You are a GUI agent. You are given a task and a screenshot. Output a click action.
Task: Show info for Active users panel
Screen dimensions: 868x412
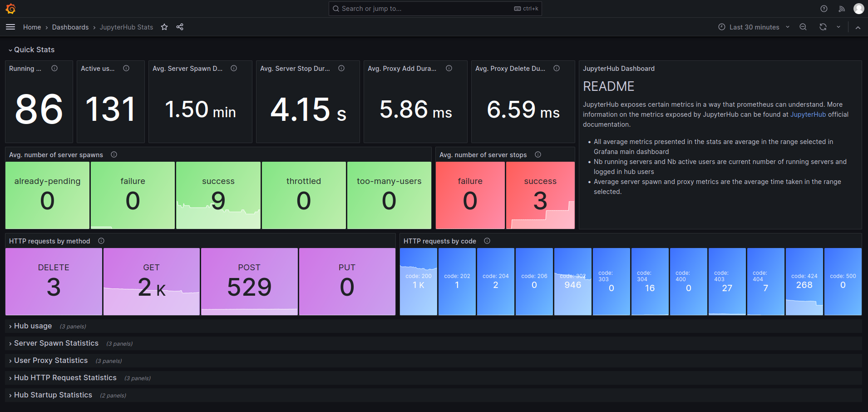point(126,69)
